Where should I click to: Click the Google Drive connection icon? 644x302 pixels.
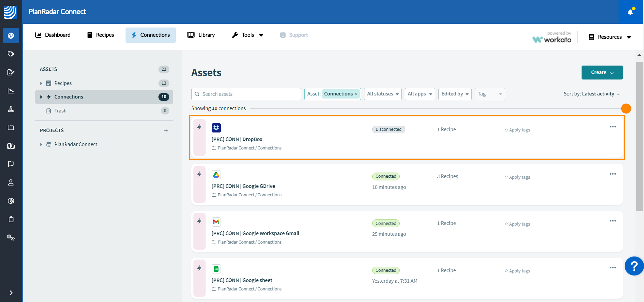[216, 175]
